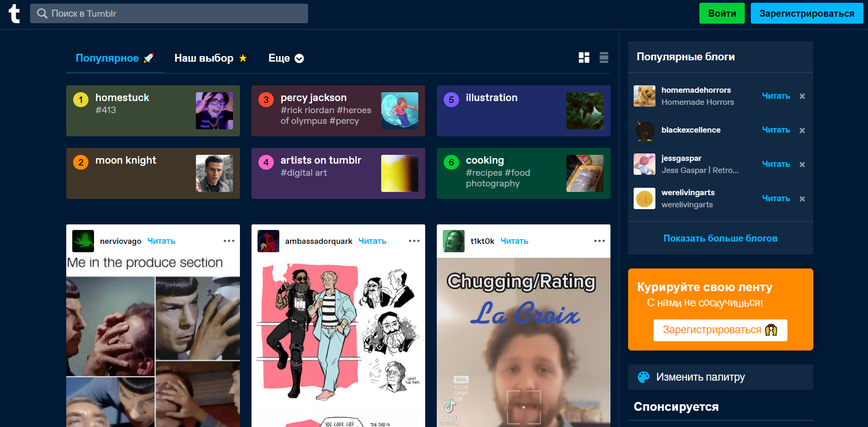Image resolution: width=868 pixels, height=427 pixels.
Task: Click the Tumblr logo icon
Action: point(14,13)
